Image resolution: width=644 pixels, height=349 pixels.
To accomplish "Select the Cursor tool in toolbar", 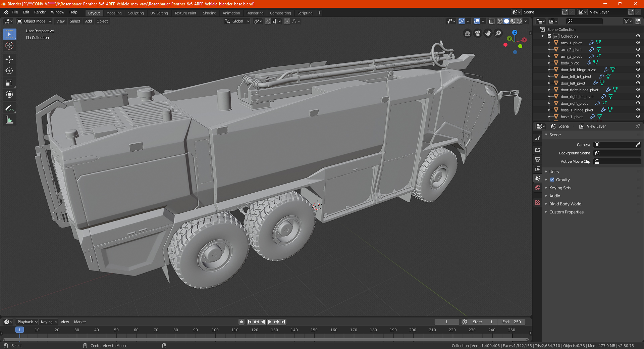I will click(9, 46).
